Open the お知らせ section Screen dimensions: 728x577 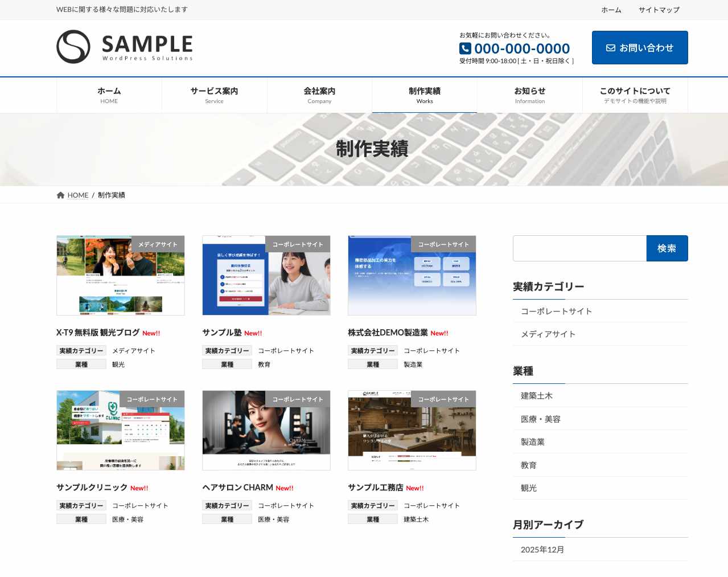[x=529, y=95]
